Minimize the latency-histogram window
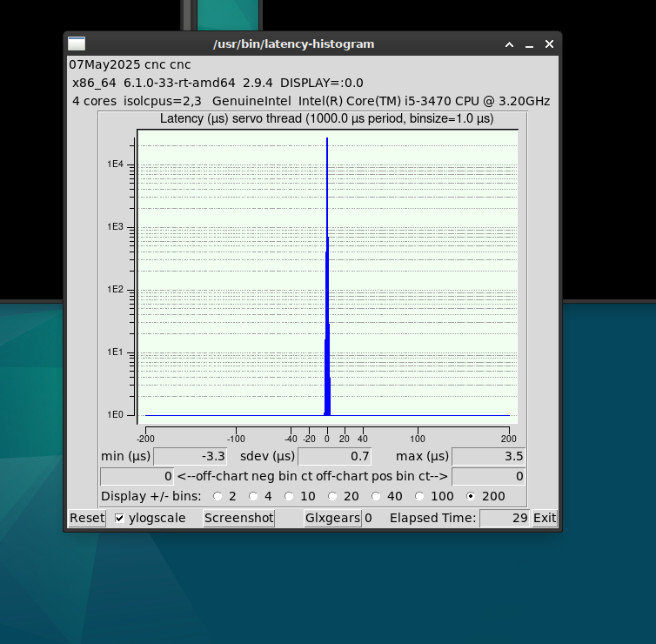This screenshot has width=656, height=644. (x=529, y=45)
